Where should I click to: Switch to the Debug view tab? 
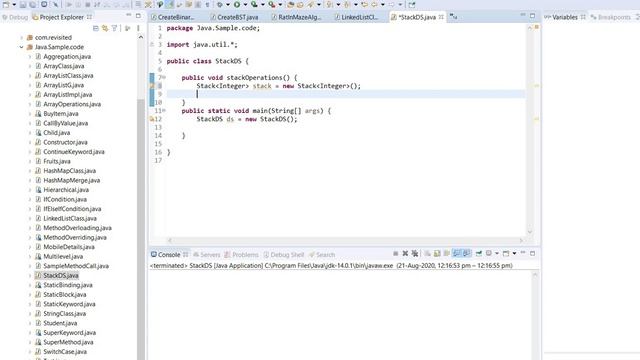(x=15, y=17)
